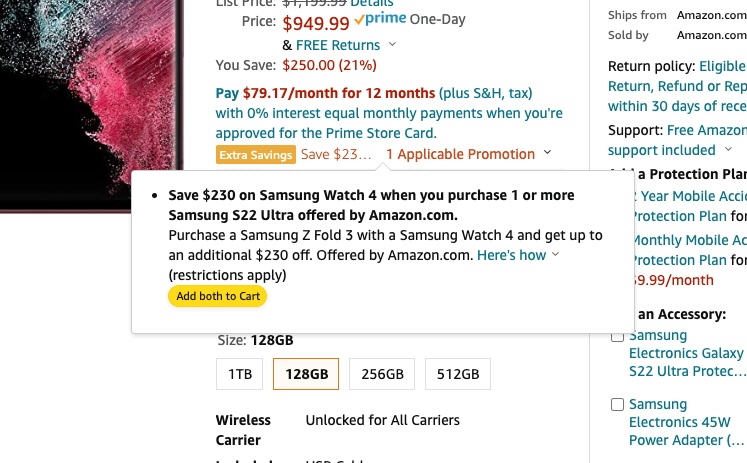Expand the support included chevron
Screen dimensions: 747x463
point(727,150)
